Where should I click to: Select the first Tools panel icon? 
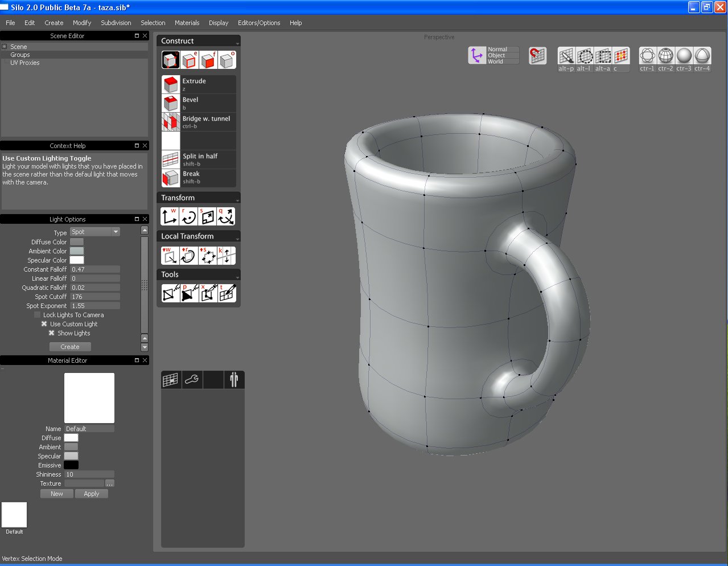point(170,293)
